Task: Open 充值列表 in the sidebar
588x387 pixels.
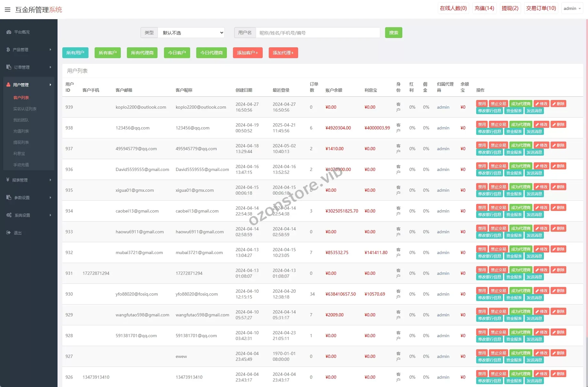Action: tap(21, 131)
